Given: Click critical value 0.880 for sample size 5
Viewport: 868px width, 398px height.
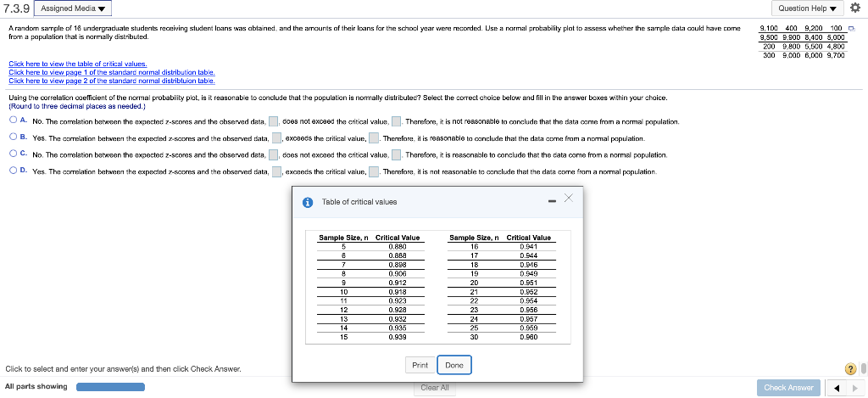Looking at the screenshot, I should pos(398,247).
